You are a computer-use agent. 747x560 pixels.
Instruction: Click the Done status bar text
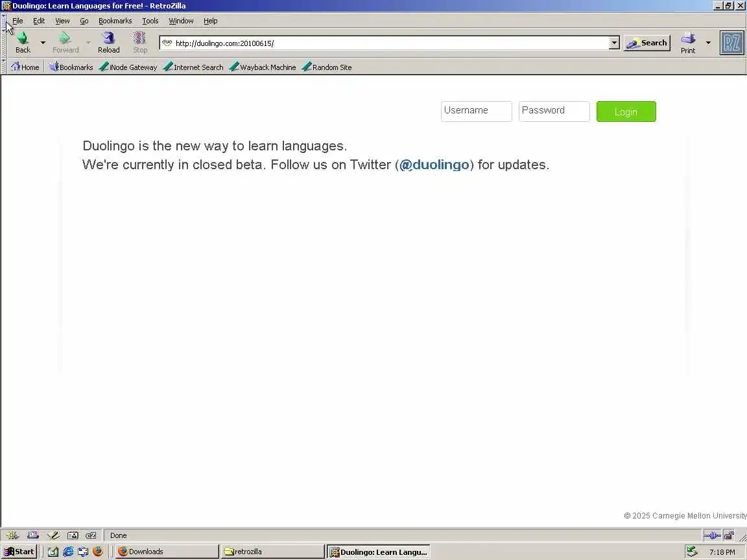[118, 535]
